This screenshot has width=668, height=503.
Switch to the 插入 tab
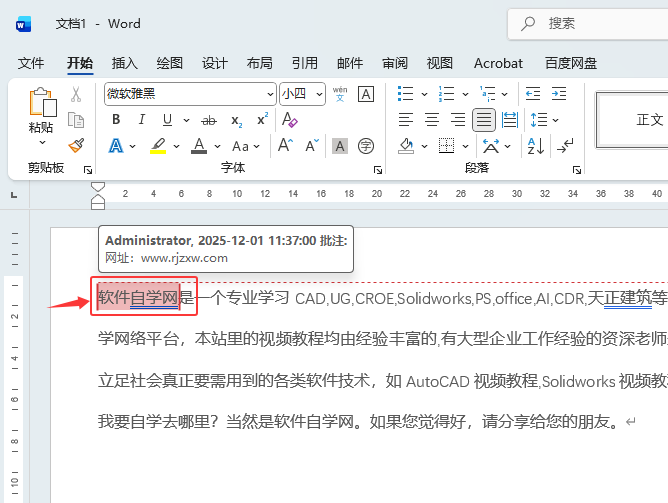124,63
